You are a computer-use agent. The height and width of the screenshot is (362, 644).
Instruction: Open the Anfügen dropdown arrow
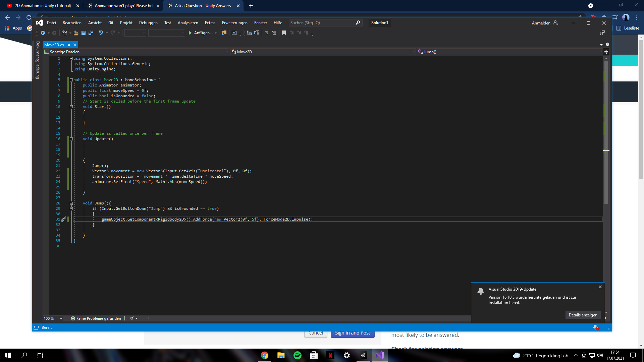216,33
